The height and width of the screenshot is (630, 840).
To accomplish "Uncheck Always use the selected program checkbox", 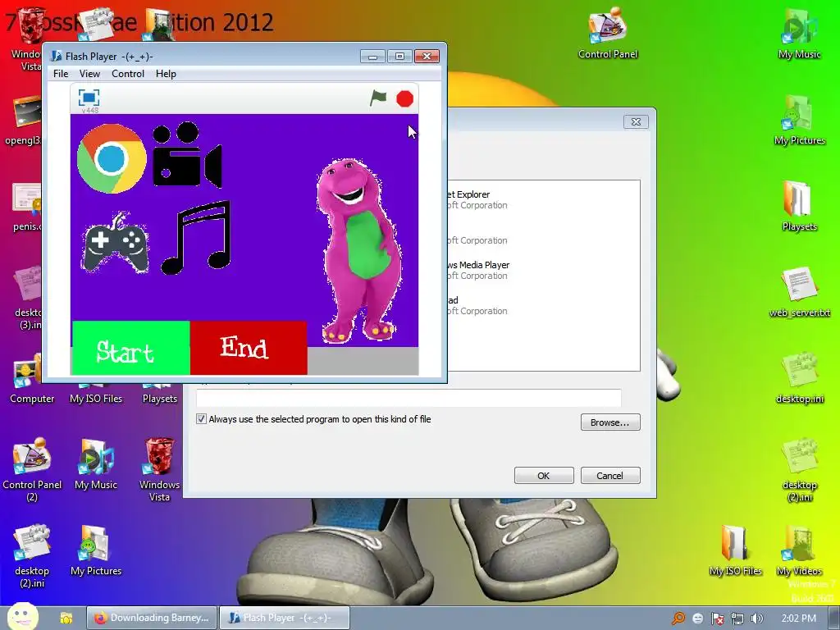I will (x=202, y=419).
